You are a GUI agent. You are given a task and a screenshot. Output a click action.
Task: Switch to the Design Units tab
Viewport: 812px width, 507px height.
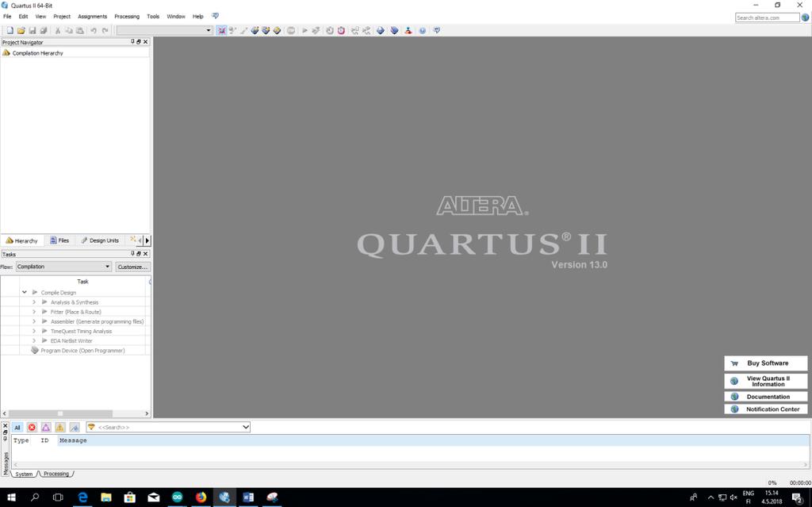[x=100, y=240]
